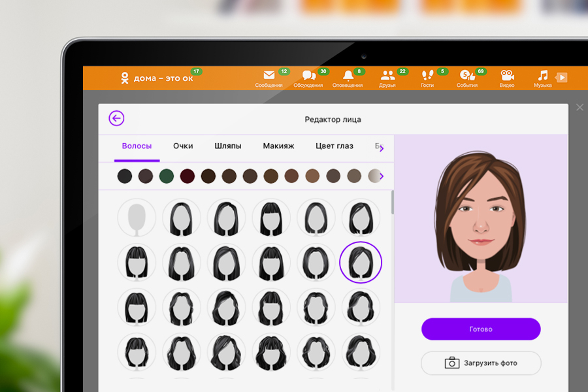
Task: Pick the black hair color swatch
Action: [125, 176]
